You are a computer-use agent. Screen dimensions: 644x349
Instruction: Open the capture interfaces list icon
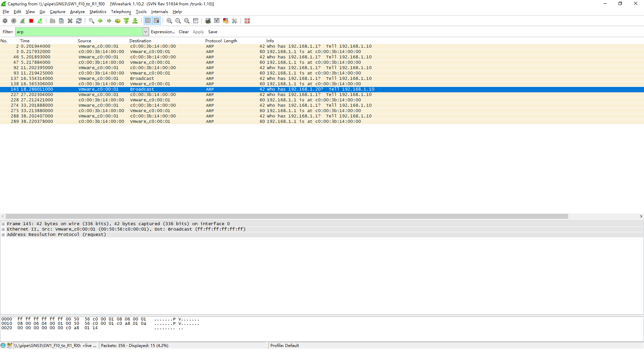pos(5,21)
